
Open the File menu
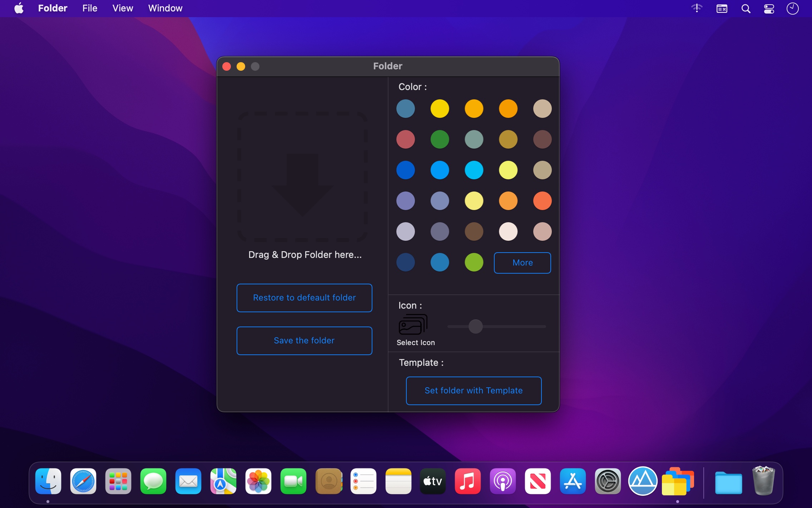coord(90,8)
